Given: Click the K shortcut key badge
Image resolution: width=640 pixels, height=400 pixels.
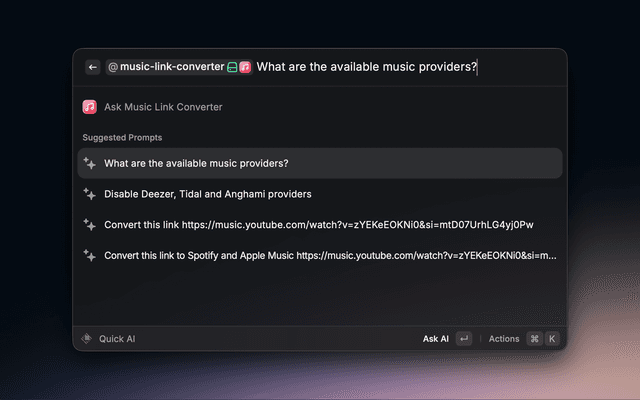Looking at the screenshot, I should (551, 339).
